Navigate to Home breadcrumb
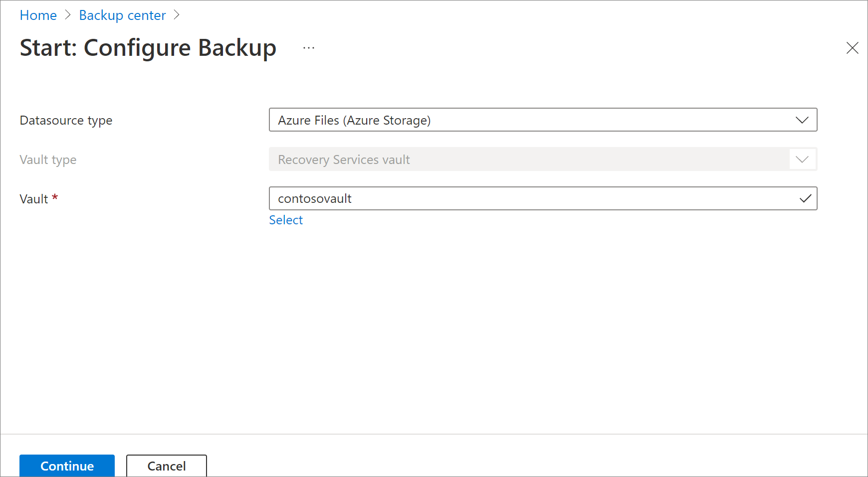868x477 pixels. (38, 15)
